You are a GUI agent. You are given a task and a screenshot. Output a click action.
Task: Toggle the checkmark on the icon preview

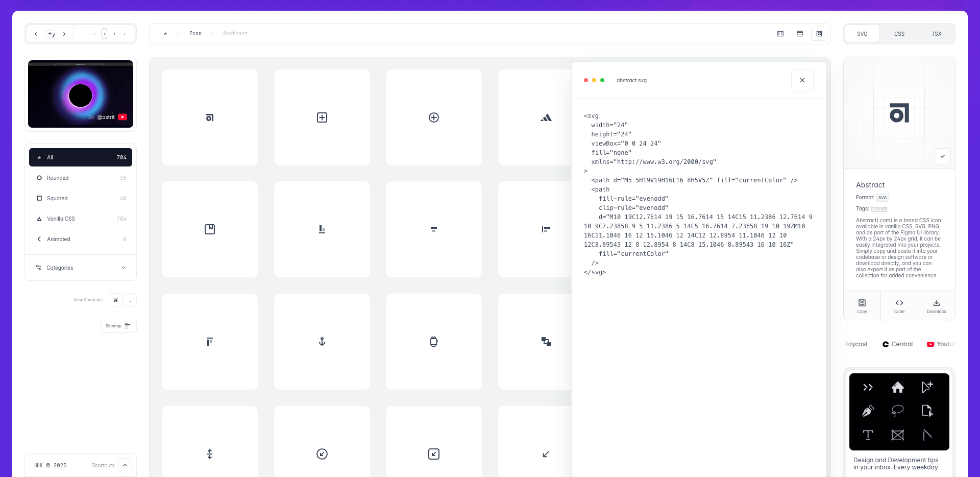(943, 156)
